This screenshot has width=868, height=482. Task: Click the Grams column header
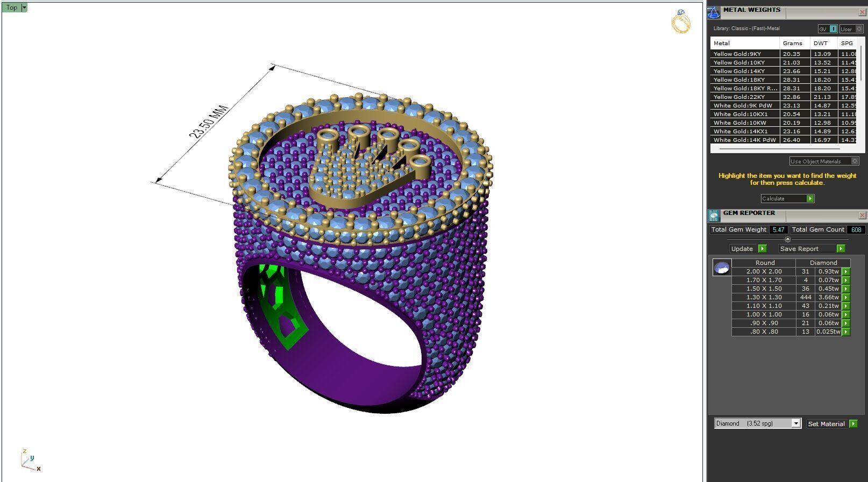tap(795, 43)
